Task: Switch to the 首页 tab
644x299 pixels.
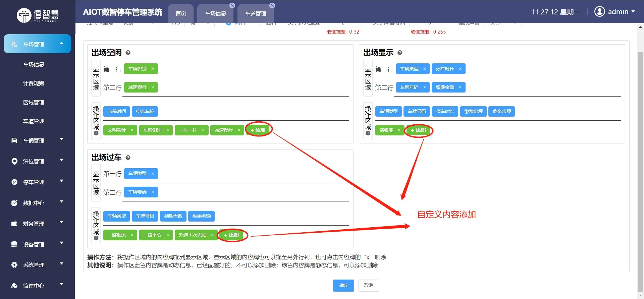Action: [181, 13]
